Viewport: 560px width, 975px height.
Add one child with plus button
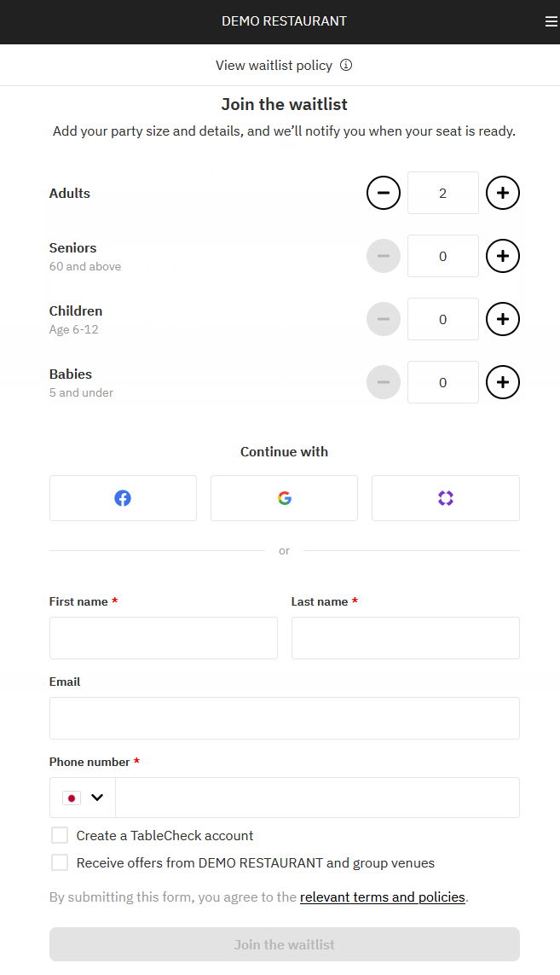(503, 319)
